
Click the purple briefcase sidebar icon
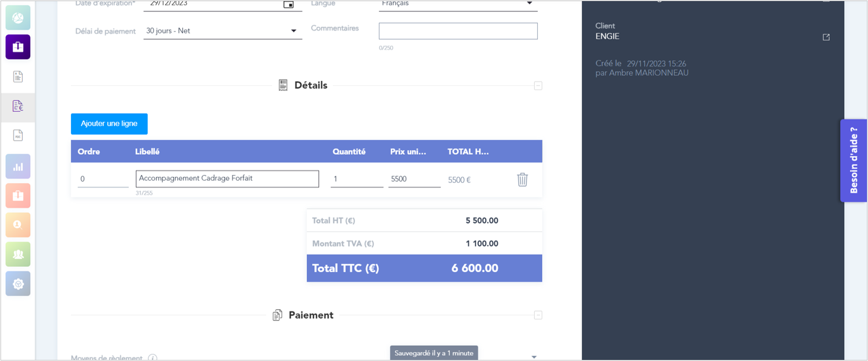(18, 47)
